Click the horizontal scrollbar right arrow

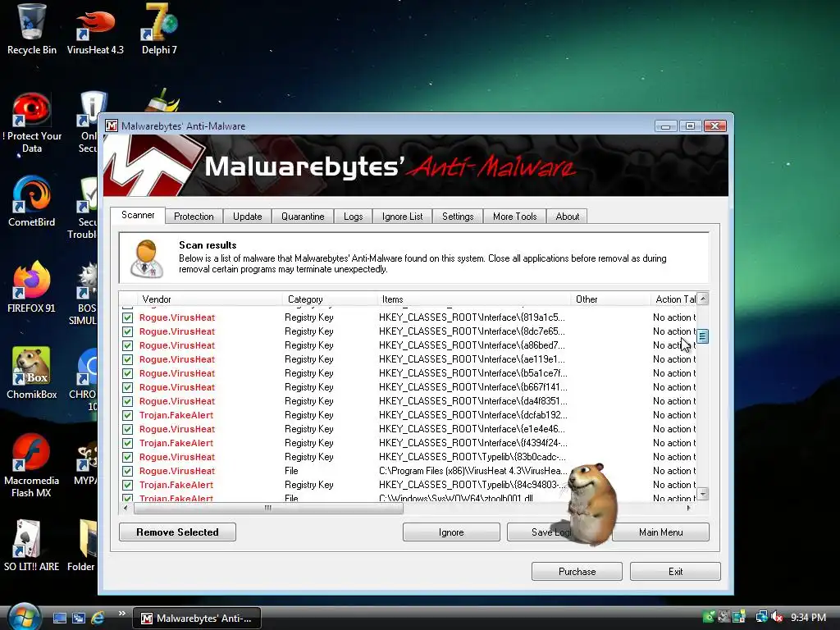[x=689, y=508]
